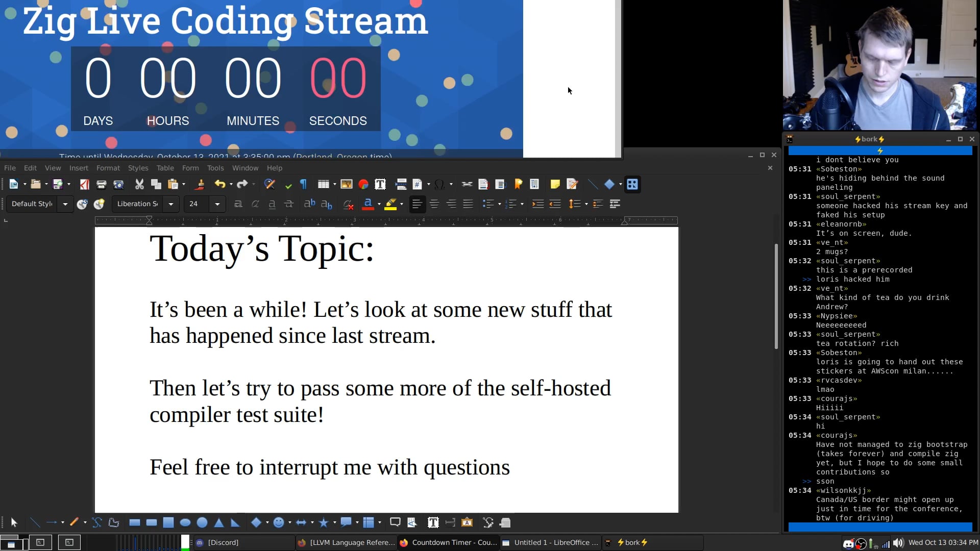Pick the Freeform Curve drawing tool
This screenshot has height=551, width=980.
(x=96, y=522)
